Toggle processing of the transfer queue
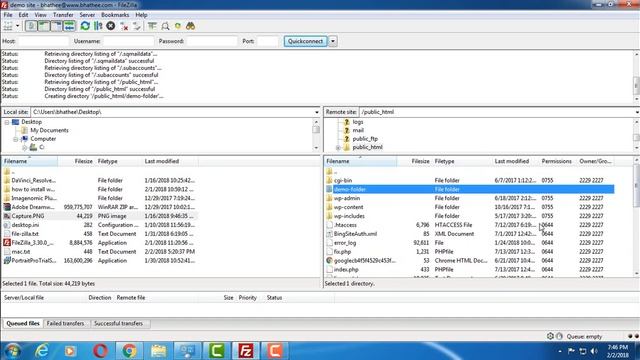Viewport: 640px width, 360px height. [98, 26]
